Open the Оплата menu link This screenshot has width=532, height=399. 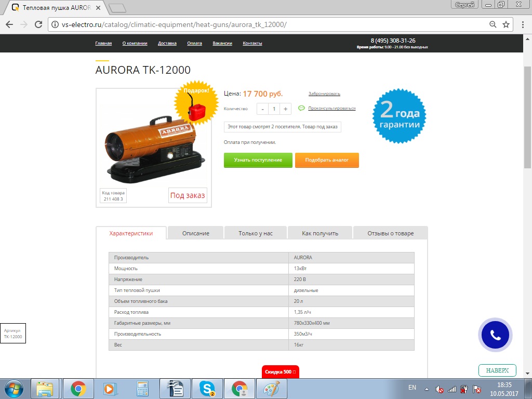(194, 43)
